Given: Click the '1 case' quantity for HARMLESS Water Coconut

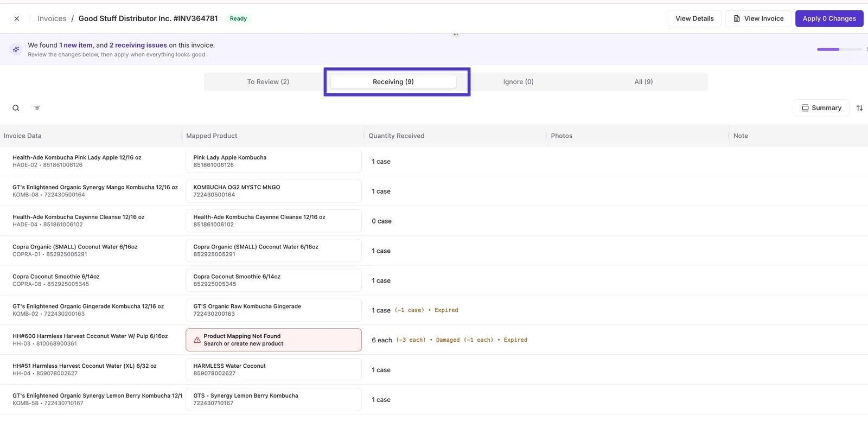Looking at the screenshot, I should [381, 370].
